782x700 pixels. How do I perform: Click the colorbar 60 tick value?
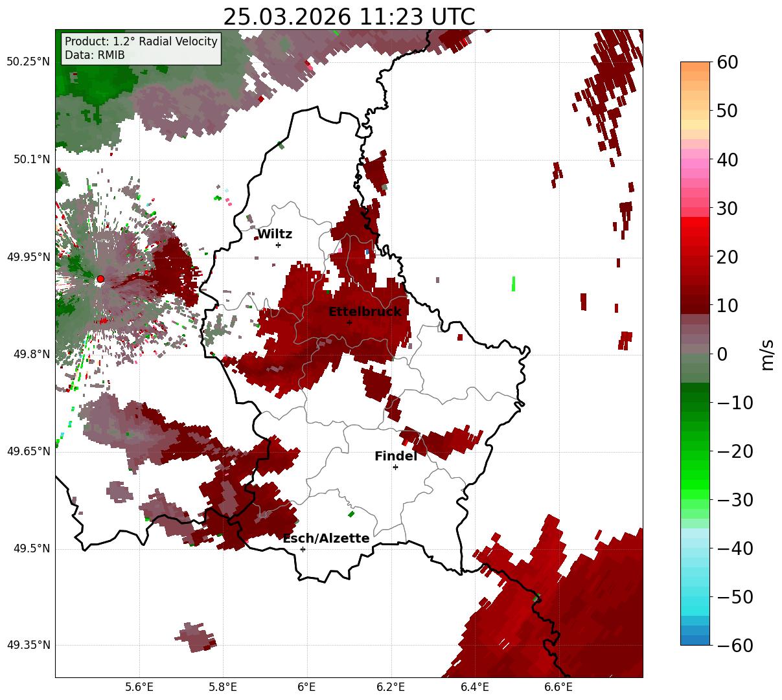tap(726, 62)
